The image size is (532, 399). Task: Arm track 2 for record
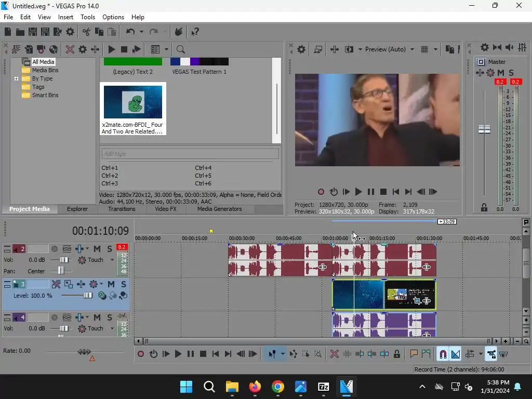click(54, 249)
